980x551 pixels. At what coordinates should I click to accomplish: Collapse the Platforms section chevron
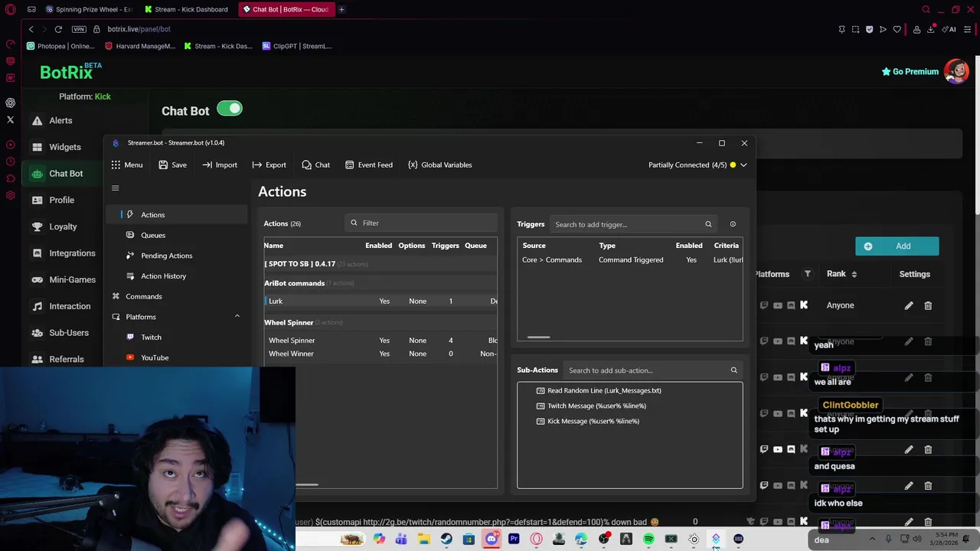coord(237,316)
